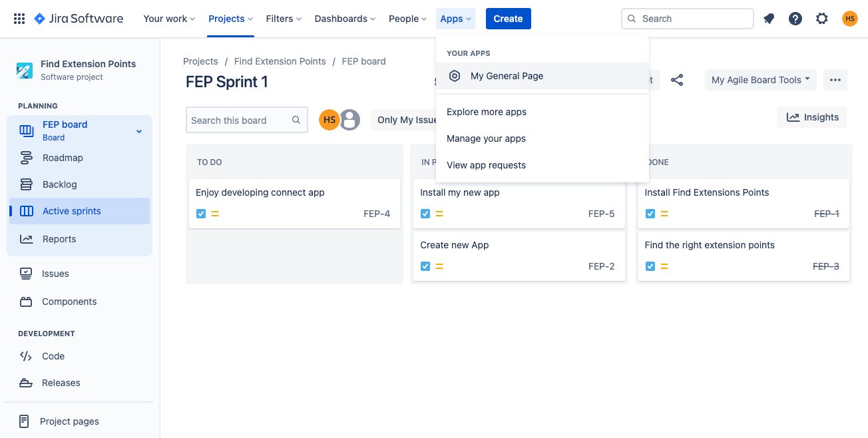Focus the Search this board field
Viewport: 868px width, 438px height.
coord(247,120)
